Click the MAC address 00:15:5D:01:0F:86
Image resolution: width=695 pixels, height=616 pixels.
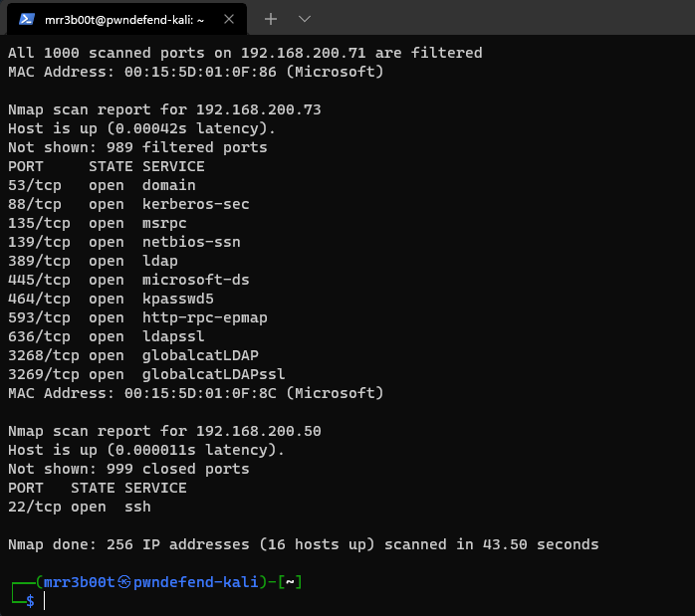point(200,72)
